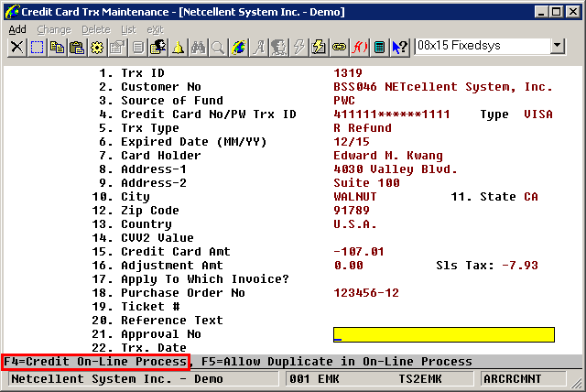Viewport: 586px width, 392px height.
Task: Click the grayed lightning bolt icon
Action: click(x=299, y=48)
